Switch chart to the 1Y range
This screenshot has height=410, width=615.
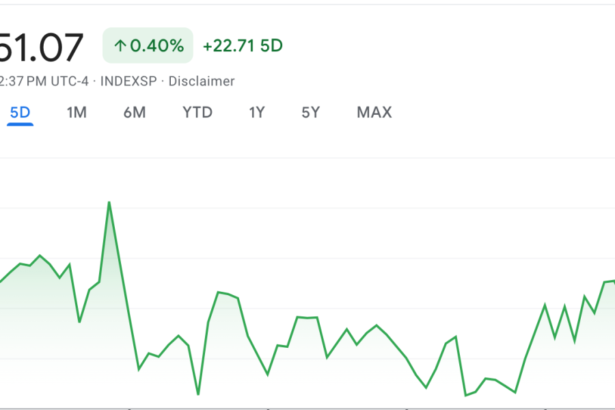click(257, 113)
